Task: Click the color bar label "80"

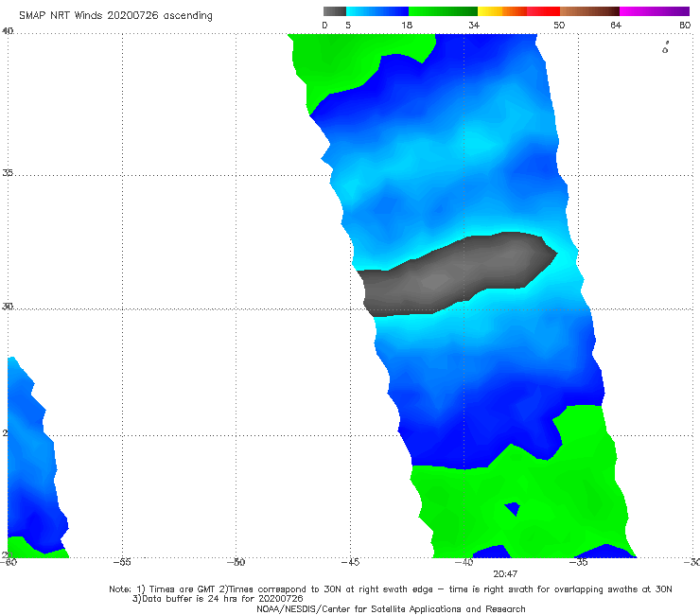Action: coord(685,25)
